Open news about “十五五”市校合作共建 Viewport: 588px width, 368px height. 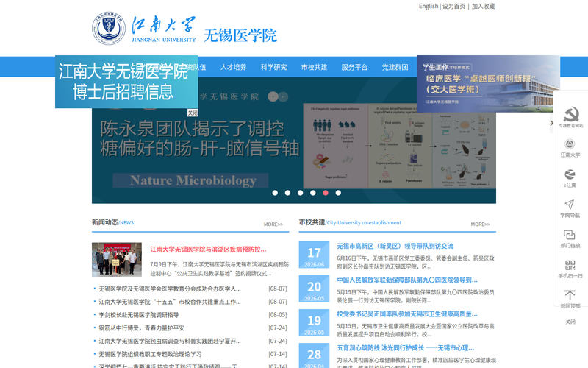170,302
